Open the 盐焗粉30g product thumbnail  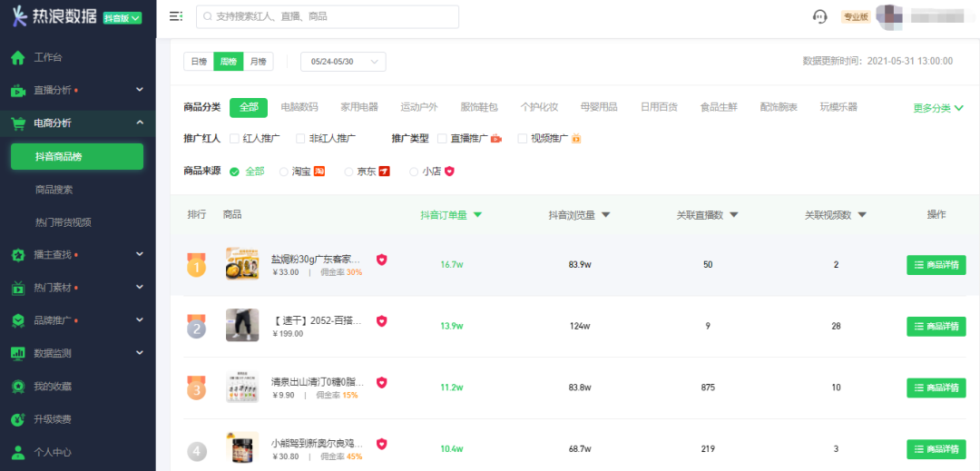[x=242, y=263]
